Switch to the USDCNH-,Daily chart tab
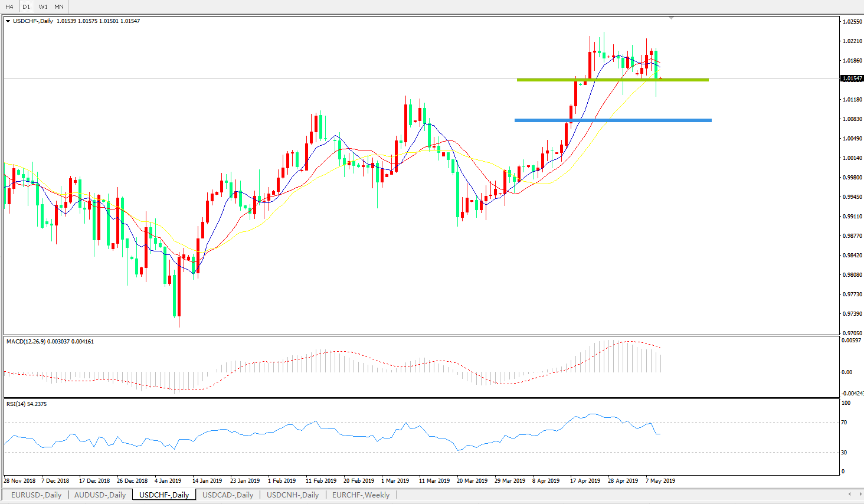Viewport: 864px width, 504px height. click(x=293, y=495)
